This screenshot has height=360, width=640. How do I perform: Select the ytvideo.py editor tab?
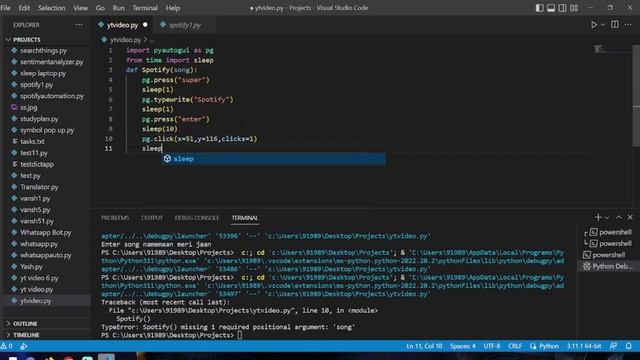[x=122, y=25]
